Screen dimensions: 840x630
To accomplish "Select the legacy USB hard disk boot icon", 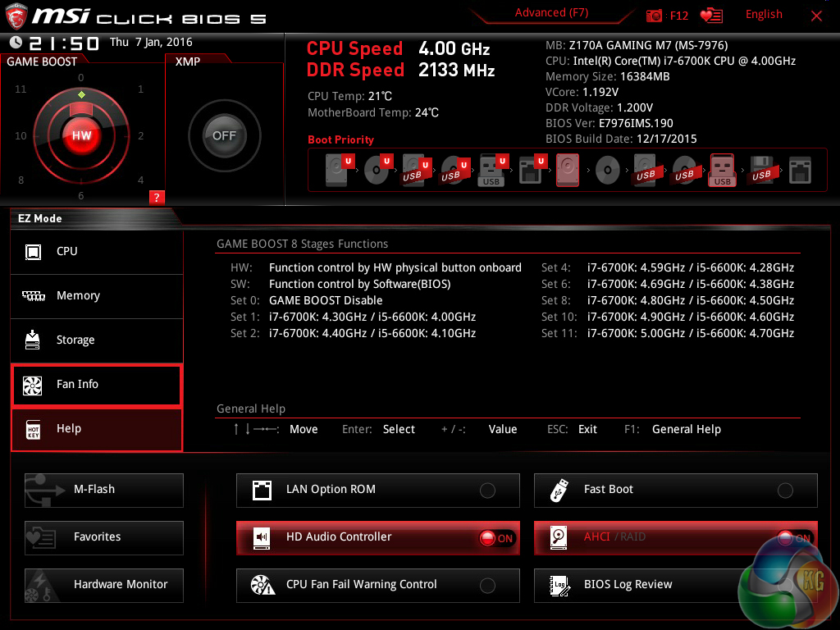I will 646,171.
